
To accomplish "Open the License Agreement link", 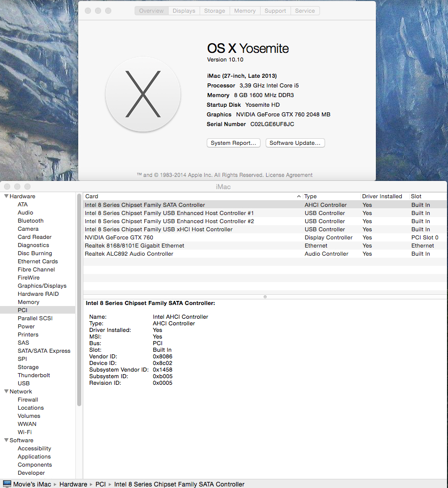I will (289, 175).
